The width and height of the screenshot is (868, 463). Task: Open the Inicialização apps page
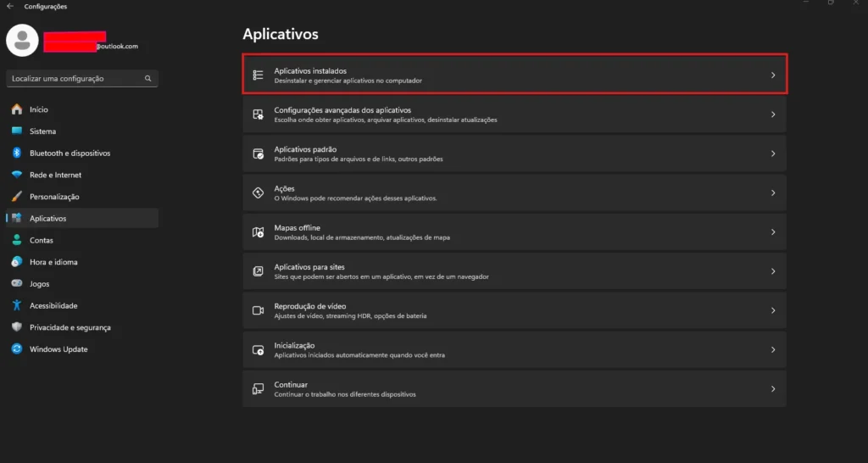click(515, 350)
